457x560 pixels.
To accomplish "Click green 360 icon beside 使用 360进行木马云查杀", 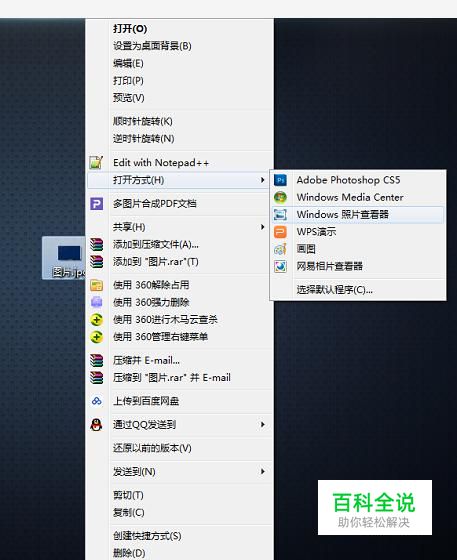I will (96, 320).
